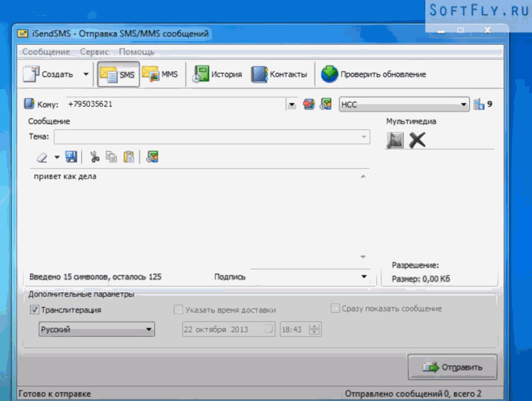Click the Мультимедиа add image icon
This screenshot has height=401, width=532.
click(395, 140)
